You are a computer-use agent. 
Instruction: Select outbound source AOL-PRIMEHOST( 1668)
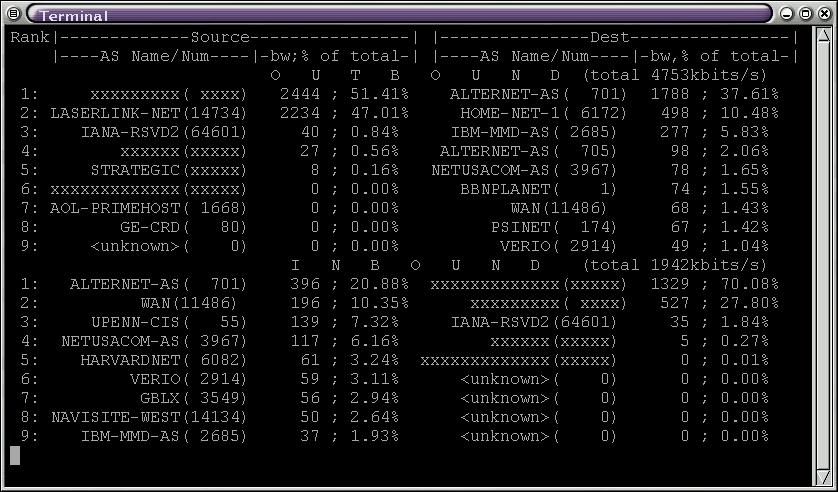[x=149, y=208]
